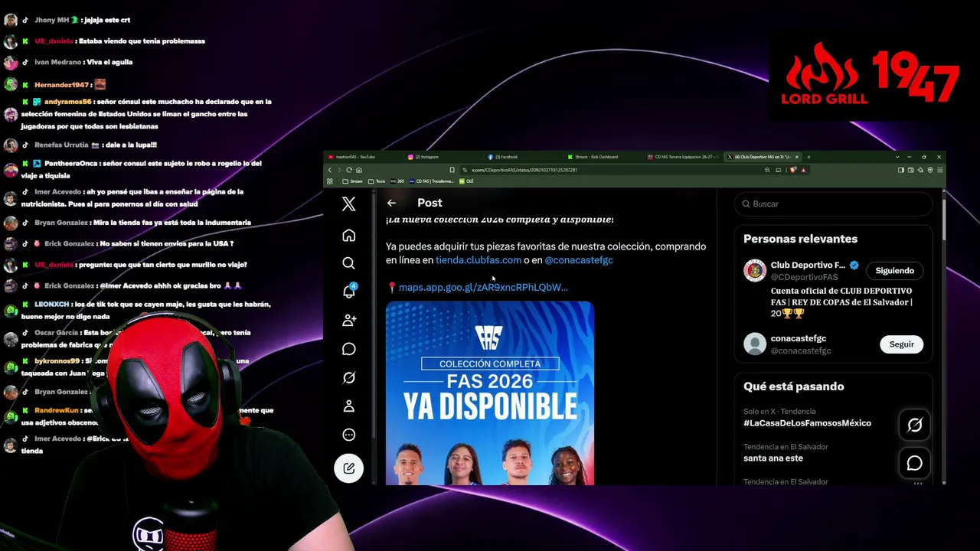This screenshot has width=980, height=551.
Task: Go to X Home via house icon
Action: pos(348,235)
